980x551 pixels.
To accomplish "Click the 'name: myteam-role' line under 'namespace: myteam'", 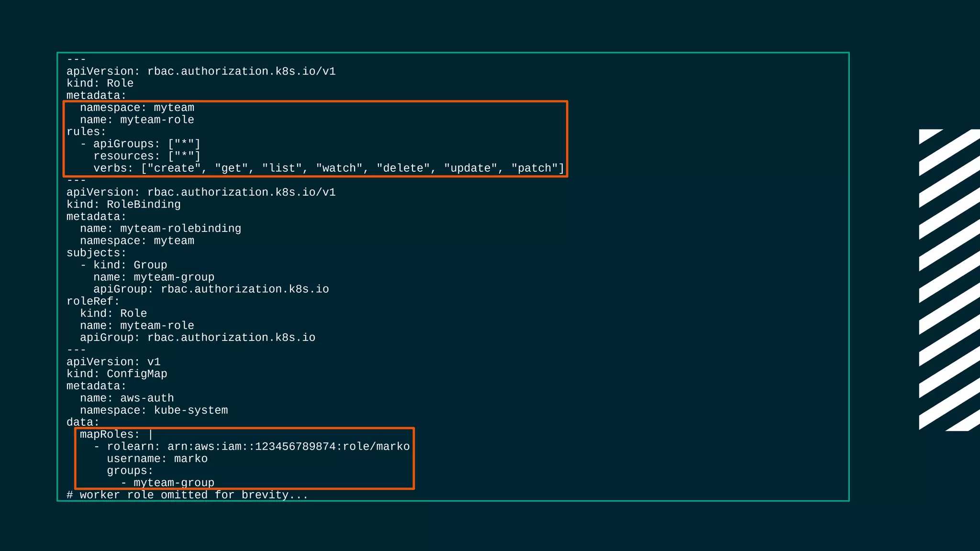I will [x=137, y=120].
